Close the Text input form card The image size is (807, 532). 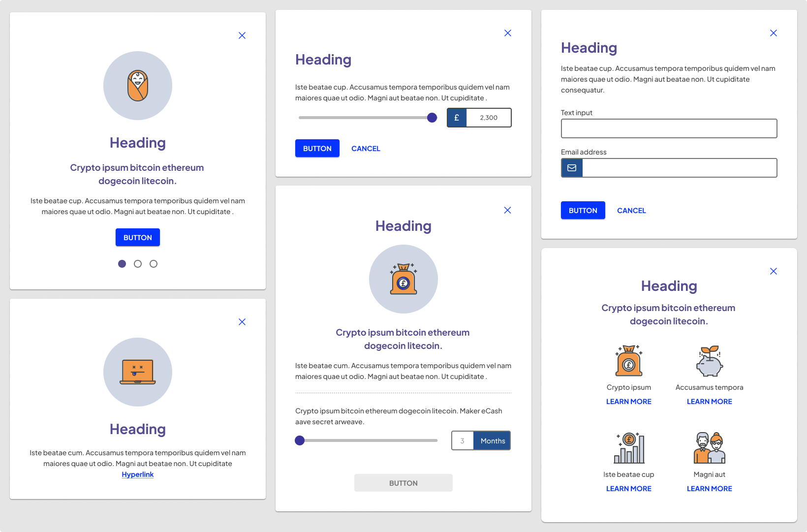(774, 33)
